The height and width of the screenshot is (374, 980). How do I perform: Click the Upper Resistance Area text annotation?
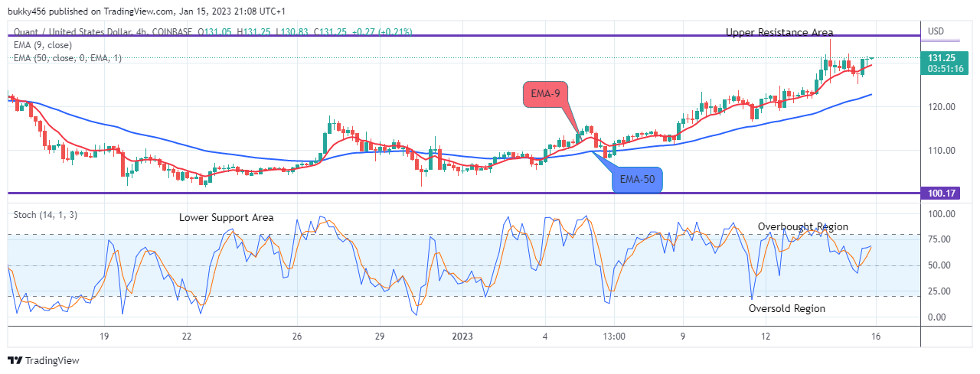click(x=779, y=32)
